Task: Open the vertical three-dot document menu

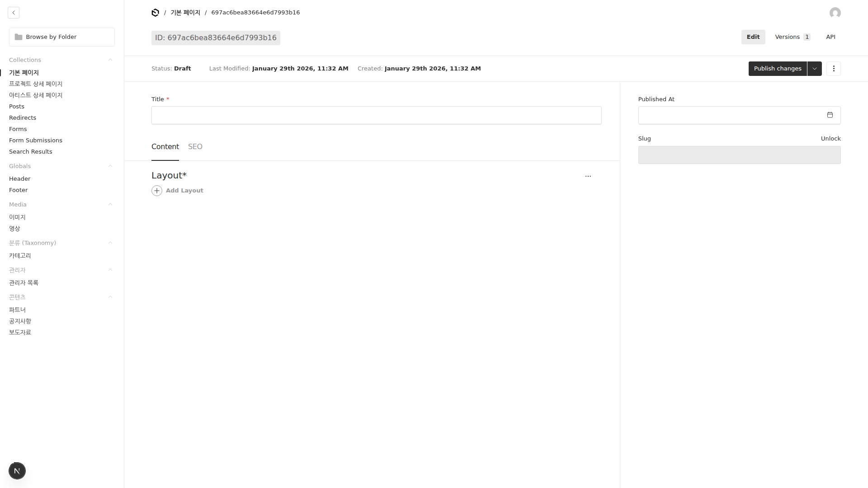Action: (x=833, y=69)
